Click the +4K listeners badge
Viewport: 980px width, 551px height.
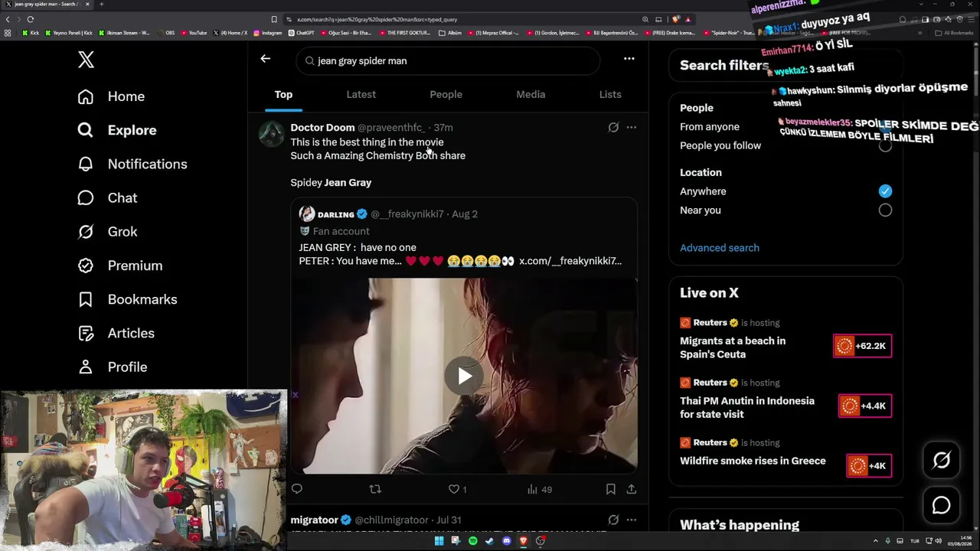(869, 465)
